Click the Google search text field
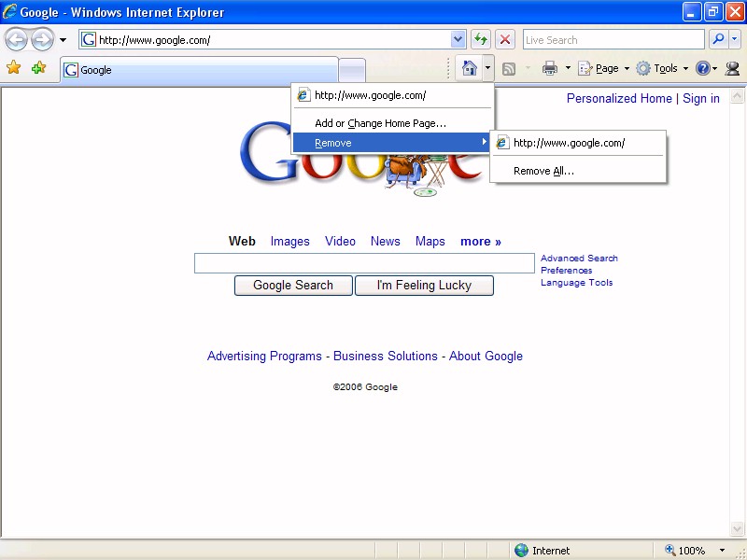This screenshot has height=560, width=747. tap(364, 263)
